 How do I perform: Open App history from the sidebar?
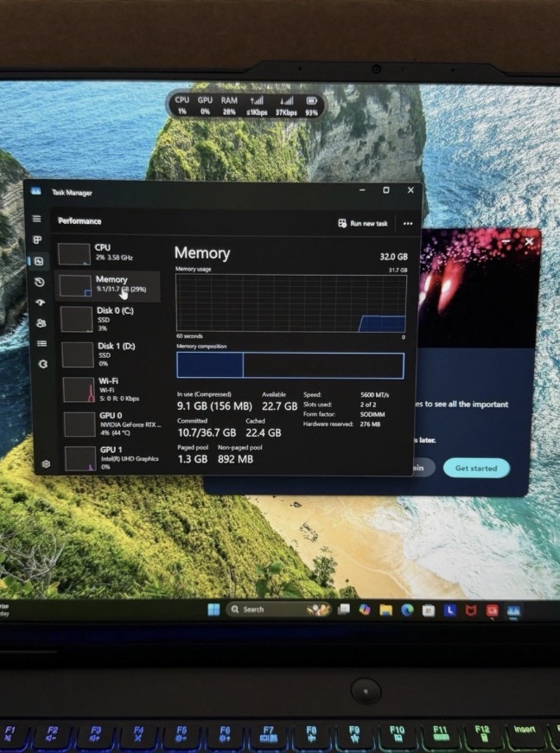tap(38, 282)
